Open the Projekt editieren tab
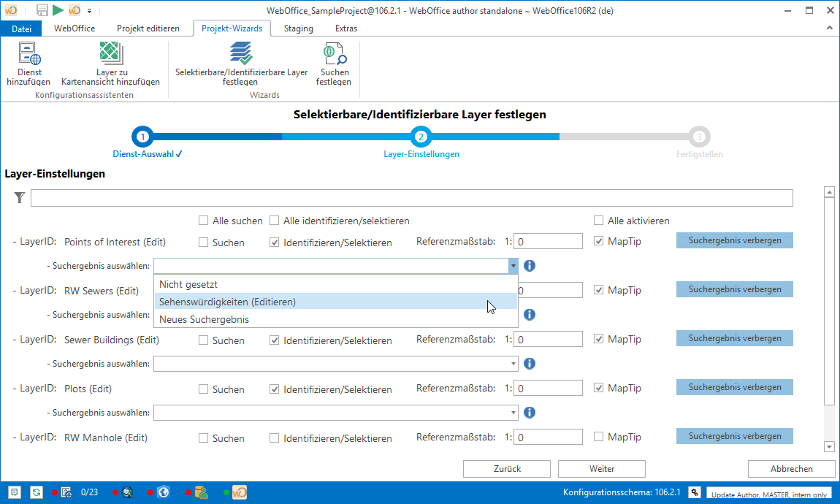 pyautogui.click(x=148, y=28)
